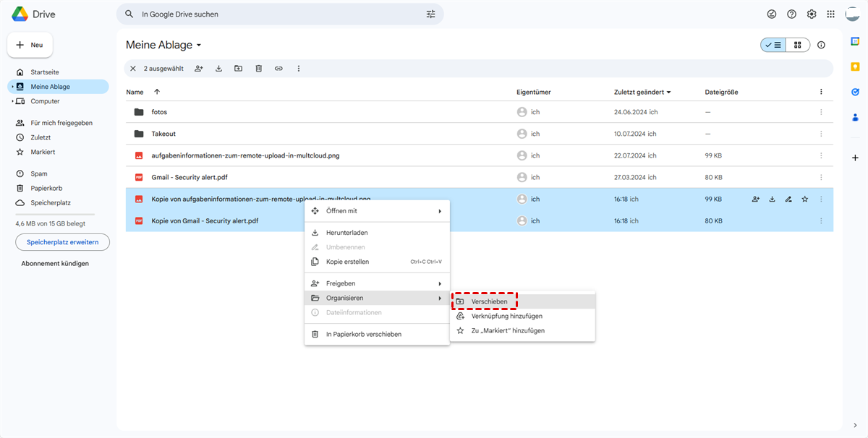Expand the Meine Ablage title dropdown

(199, 46)
